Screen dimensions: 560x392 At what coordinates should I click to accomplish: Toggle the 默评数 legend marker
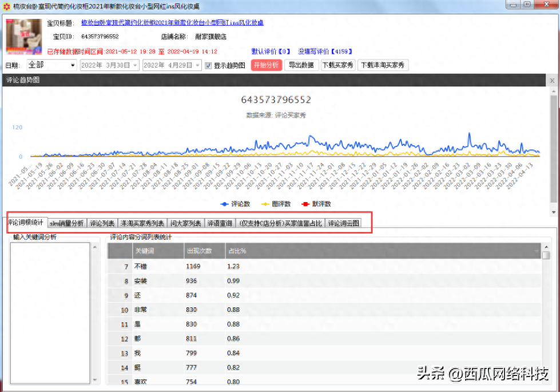tap(305, 204)
